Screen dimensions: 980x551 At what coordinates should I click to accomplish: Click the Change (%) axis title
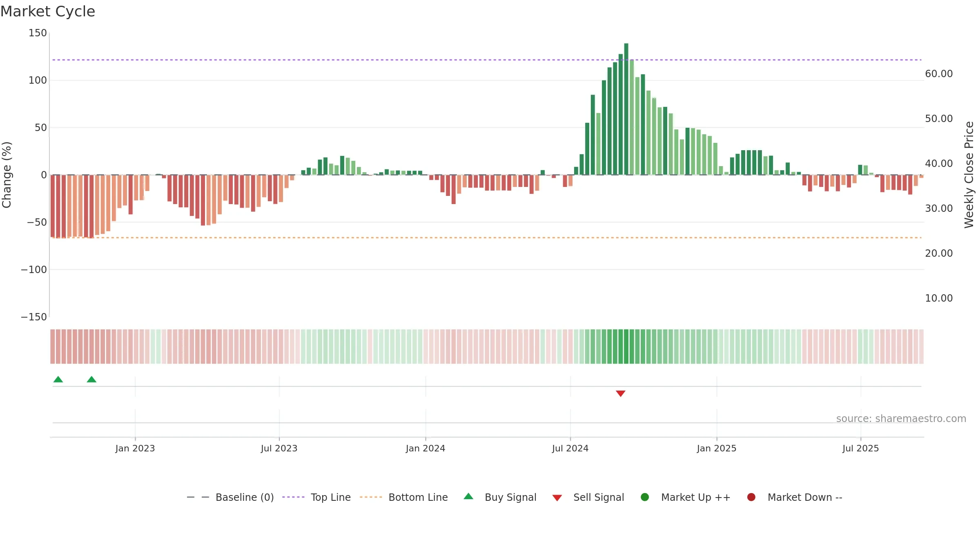click(x=7, y=175)
